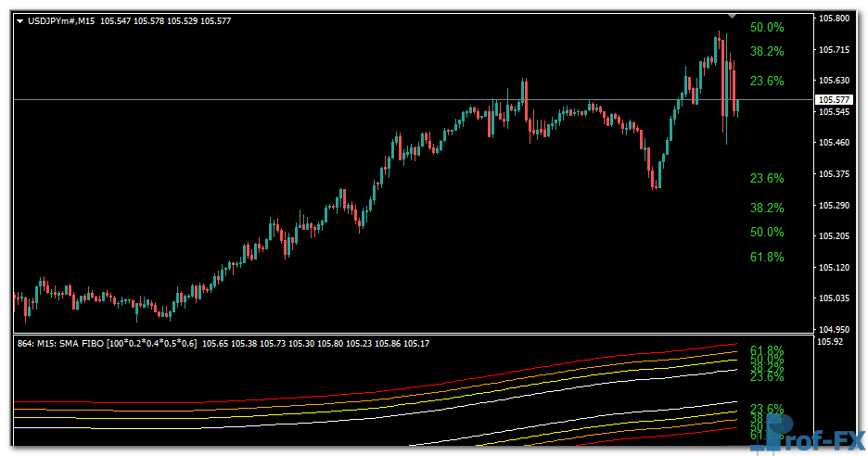Select the upper 23.6% level above price line

coord(767,81)
